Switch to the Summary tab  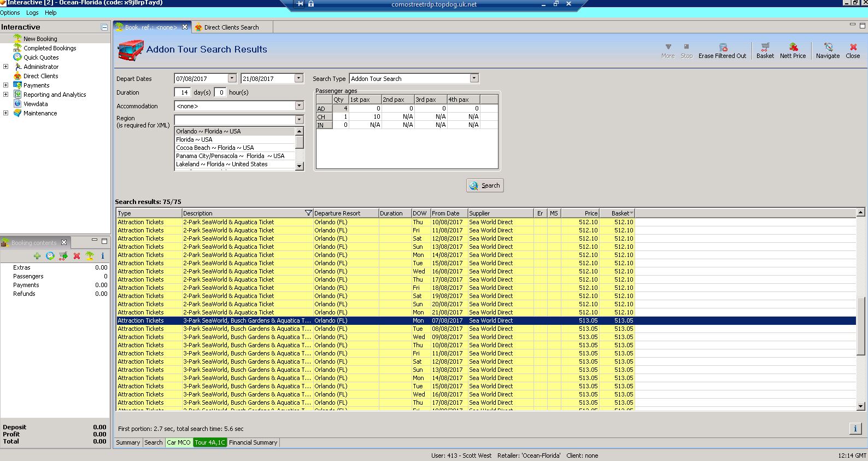pos(128,442)
